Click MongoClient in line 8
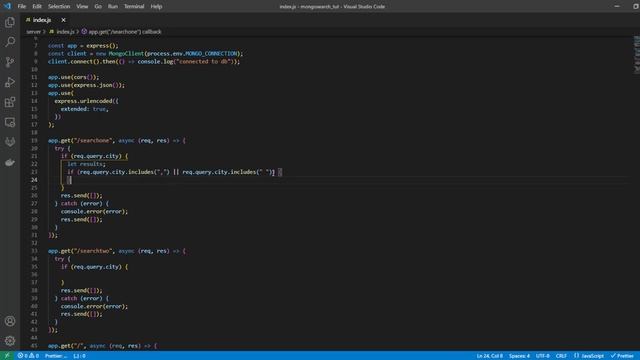 coord(126,53)
